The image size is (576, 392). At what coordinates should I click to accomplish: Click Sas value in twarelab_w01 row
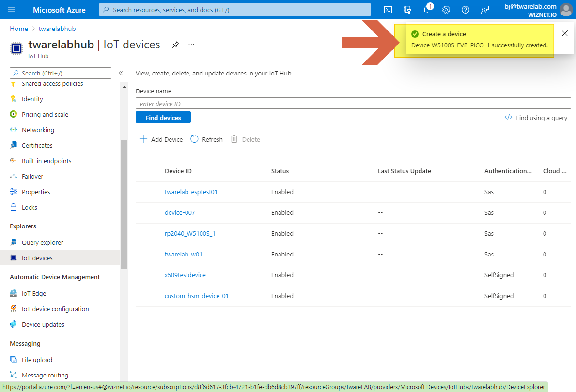(489, 255)
